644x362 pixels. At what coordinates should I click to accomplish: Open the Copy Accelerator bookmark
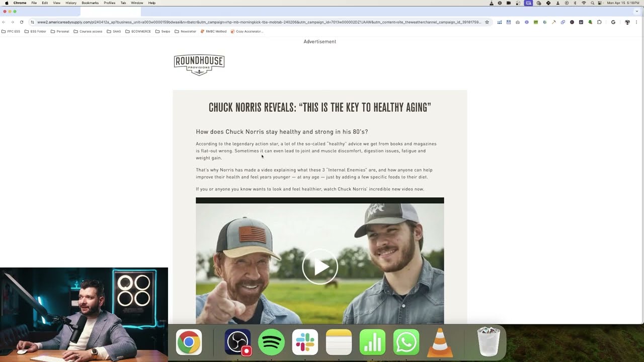pyautogui.click(x=247, y=31)
